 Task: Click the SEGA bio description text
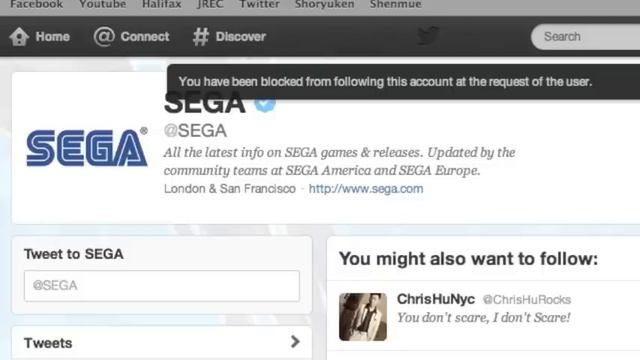point(340,161)
